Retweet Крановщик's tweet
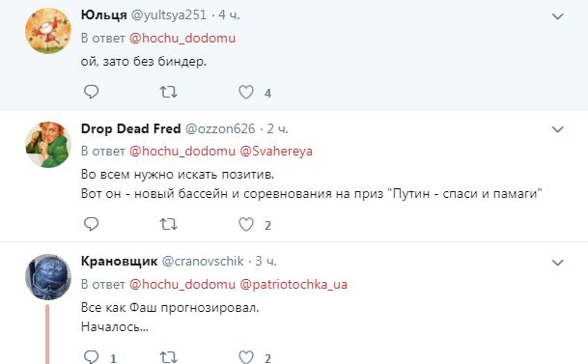588x364 pixels. coord(168,357)
